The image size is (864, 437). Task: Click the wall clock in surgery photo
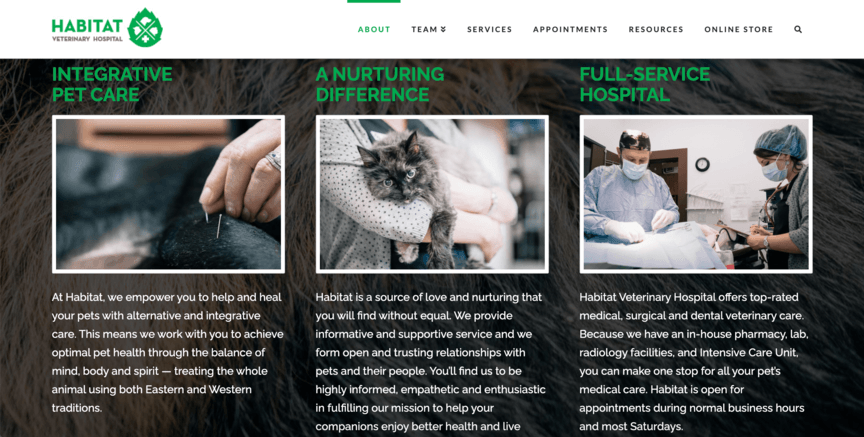pyautogui.click(x=702, y=164)
